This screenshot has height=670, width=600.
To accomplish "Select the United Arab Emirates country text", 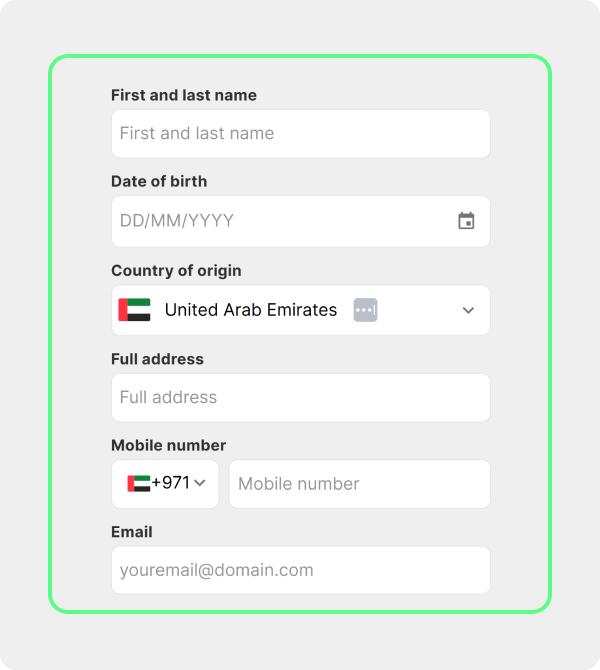I will coord(251,310).
